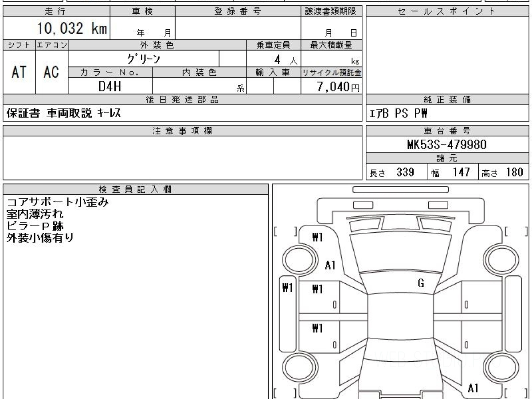
Task: Click the G mark on windshield diagram
Action: click(x=421, y=284)
